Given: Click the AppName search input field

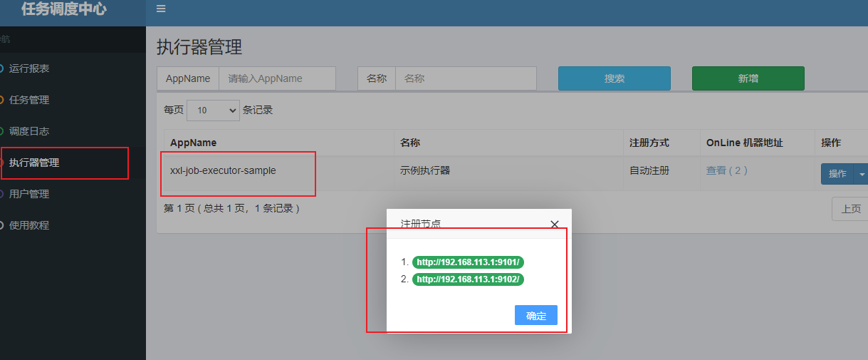Looking at the screenshot, I should 277,78.
